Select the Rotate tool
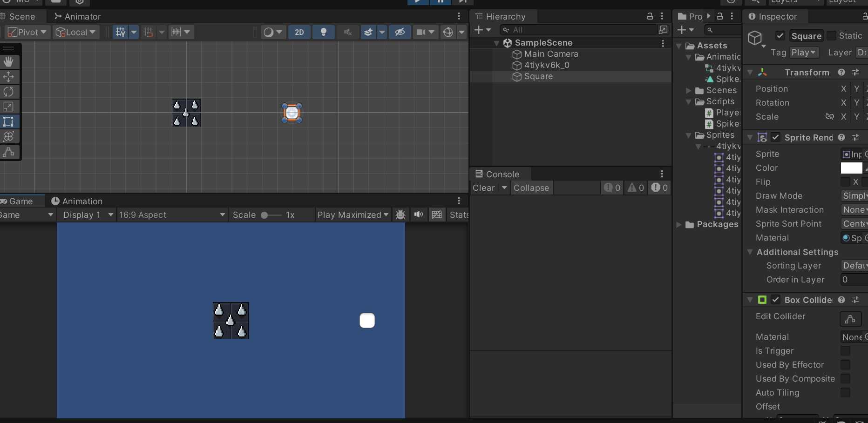The height and width of the screenshot is (423, 868). (8, 92)
